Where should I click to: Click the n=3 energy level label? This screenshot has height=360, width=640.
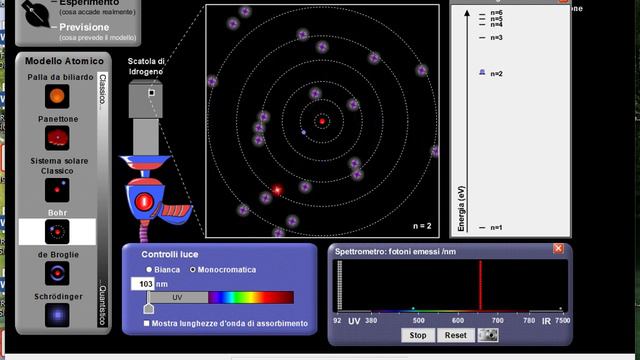496,38
